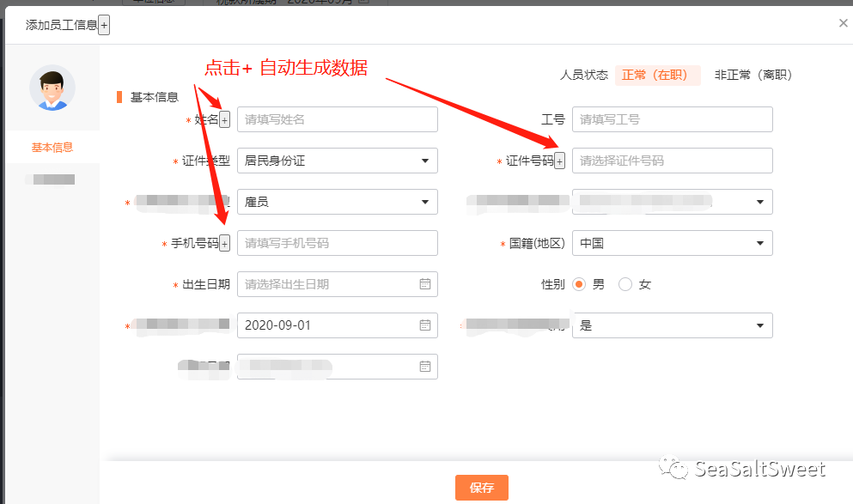
Task: Focus the 手机号码 input field
Action: point(338,243)
